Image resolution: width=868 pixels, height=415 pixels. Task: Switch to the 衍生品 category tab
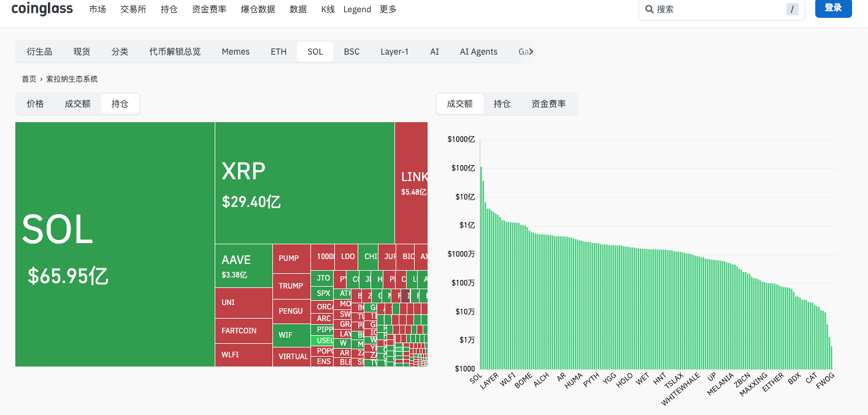coord(39,52)
